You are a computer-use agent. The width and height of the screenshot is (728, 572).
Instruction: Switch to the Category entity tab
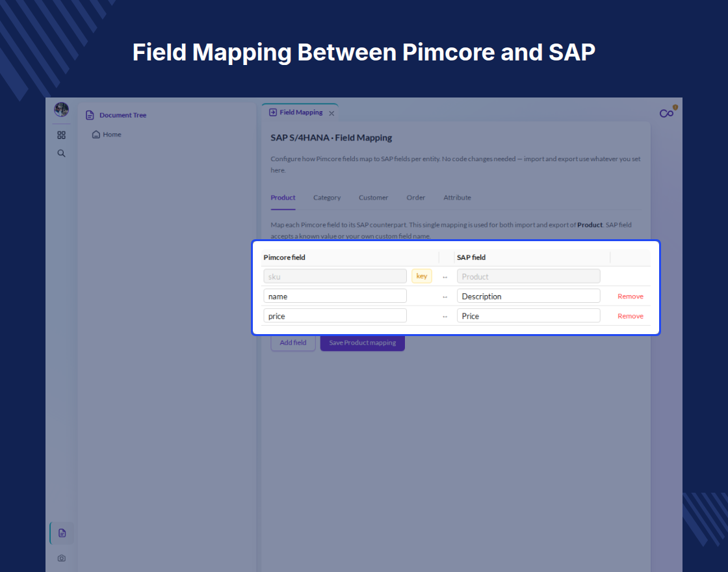(327, 198)
